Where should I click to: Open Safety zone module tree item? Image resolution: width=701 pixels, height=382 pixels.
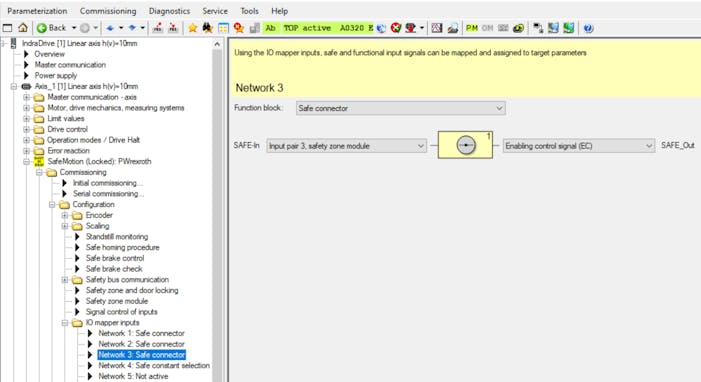tap(117, 301)
